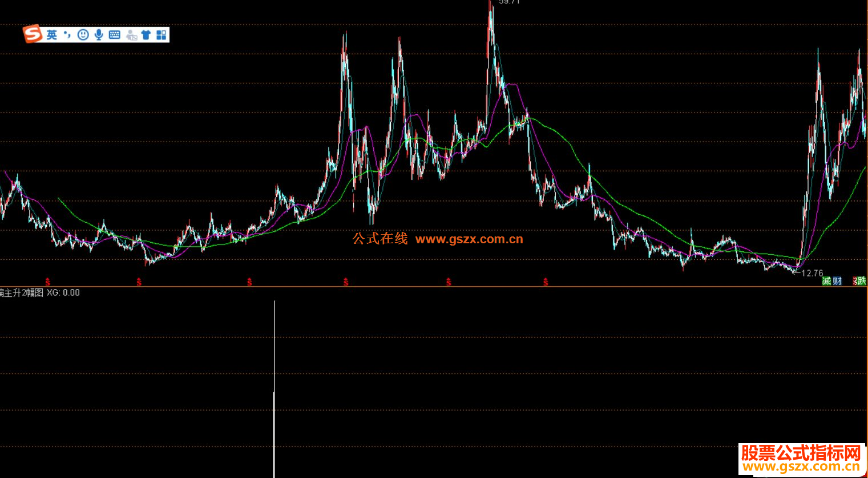Toggle the punctuation mode icon
Viewport: 868px width, 478px height.
[x=67, y=35]
